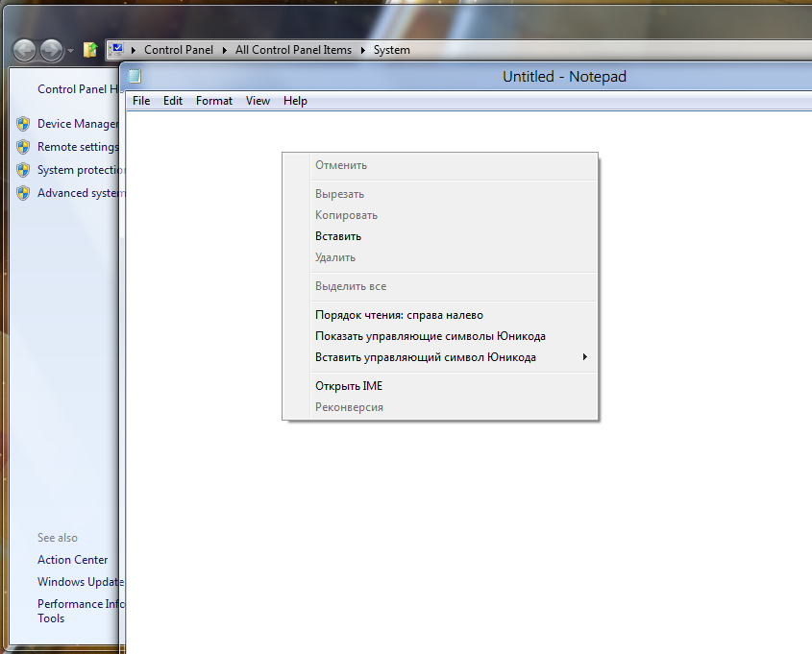This screenshot has width=812, height=654.
Task: Open recent pages dropdown next to Forward arrow
Action: [x=71, y=51]
